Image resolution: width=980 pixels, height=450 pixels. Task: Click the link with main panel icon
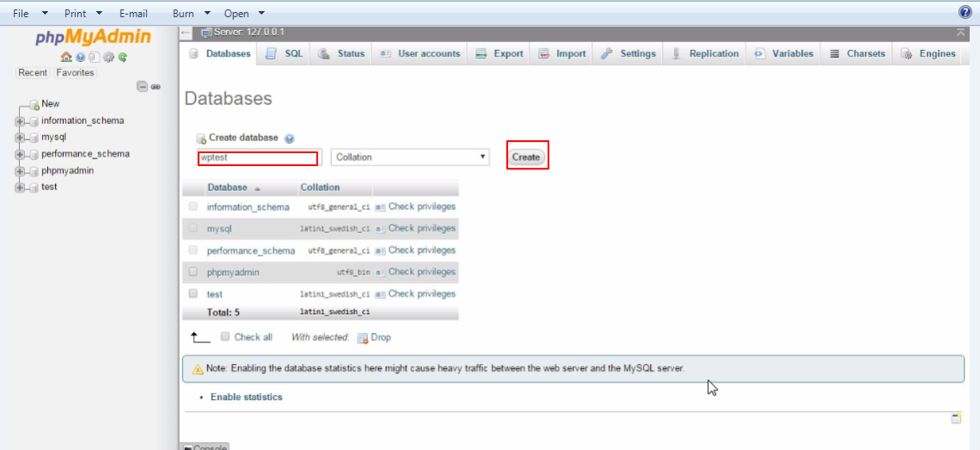156,87
